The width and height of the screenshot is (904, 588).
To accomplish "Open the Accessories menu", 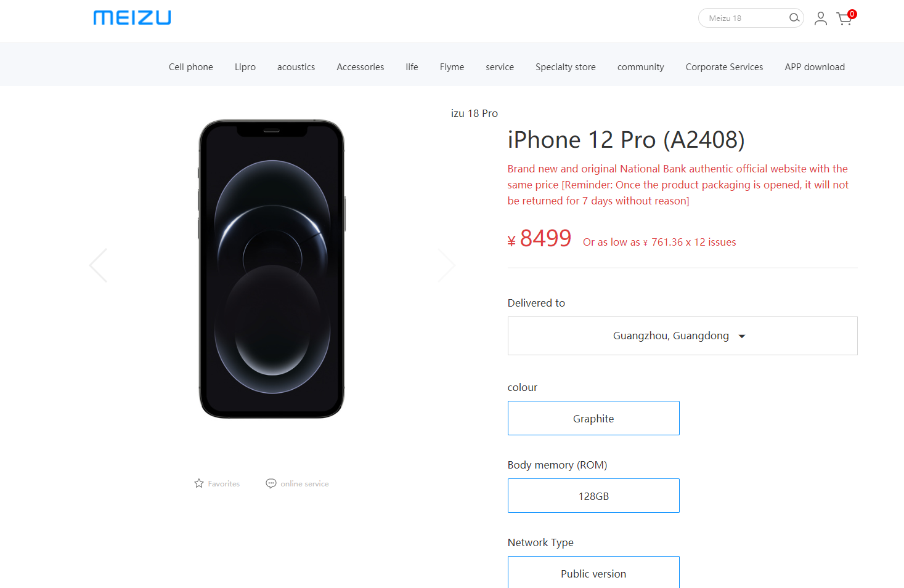I will [x=360, y=67].
